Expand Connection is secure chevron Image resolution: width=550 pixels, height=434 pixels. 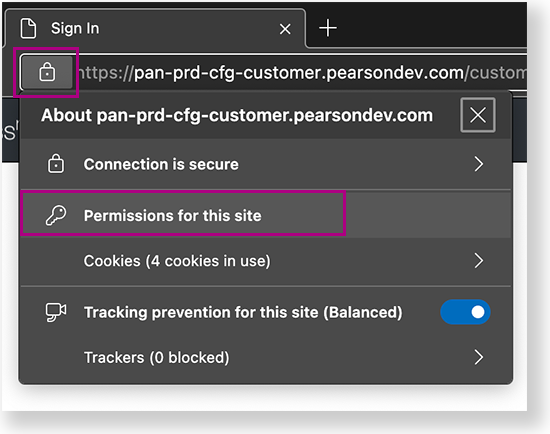479,164
